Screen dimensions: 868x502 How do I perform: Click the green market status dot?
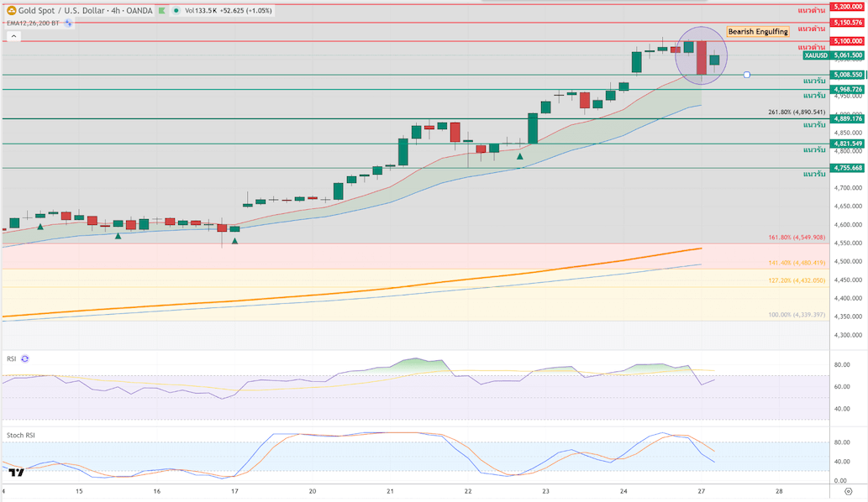click(176, 11)
